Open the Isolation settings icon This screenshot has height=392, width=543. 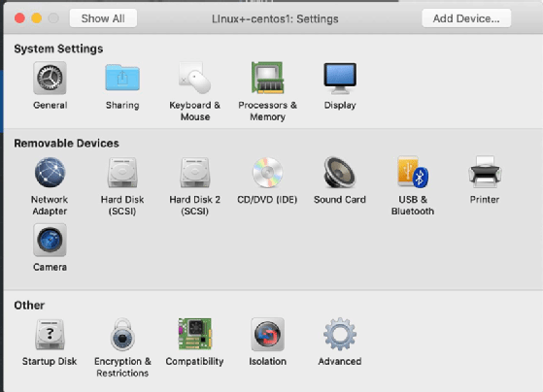point(267,334)
